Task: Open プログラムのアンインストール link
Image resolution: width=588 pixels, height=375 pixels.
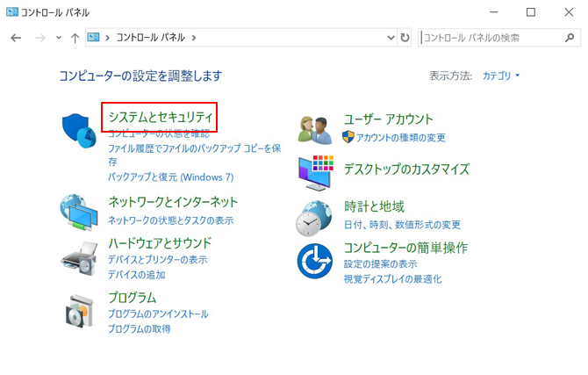Action: pyautogui.click(x=158, y=314)
